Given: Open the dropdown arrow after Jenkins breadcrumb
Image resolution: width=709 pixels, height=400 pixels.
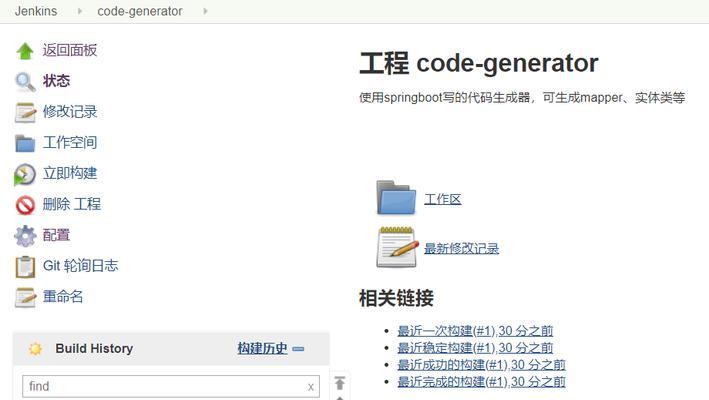Looking at the screenshot, I should (80, 11).
